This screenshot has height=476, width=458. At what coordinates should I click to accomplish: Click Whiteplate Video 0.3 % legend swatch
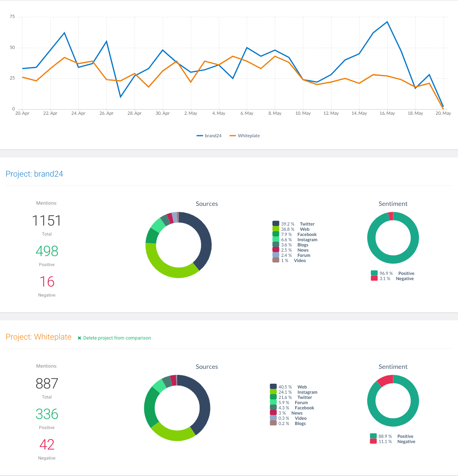[273, 418]
